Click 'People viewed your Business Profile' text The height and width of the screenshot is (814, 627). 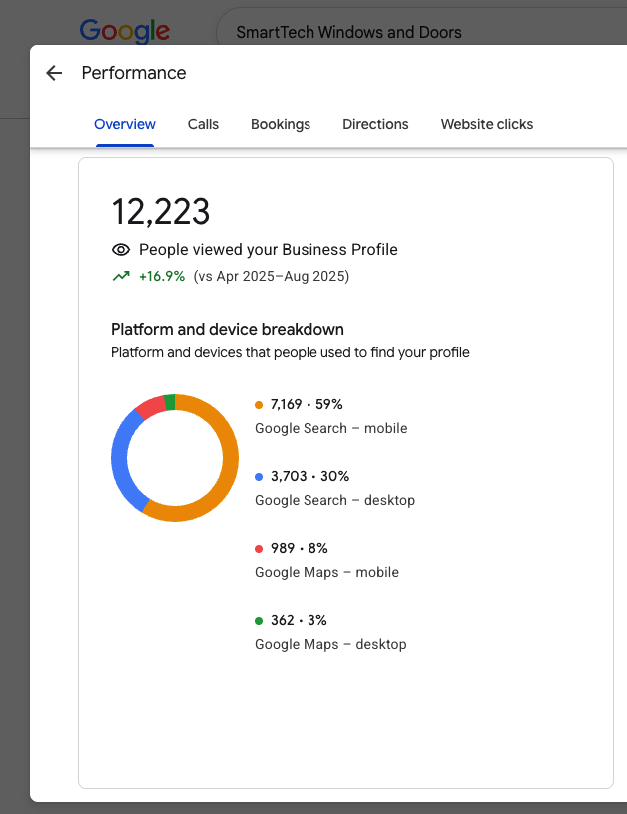268,250
